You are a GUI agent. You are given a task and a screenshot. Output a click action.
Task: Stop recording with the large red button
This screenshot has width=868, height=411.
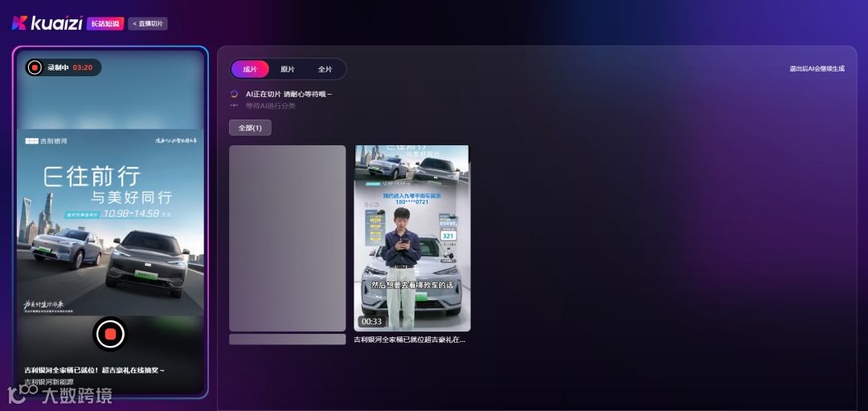point(109,334)
